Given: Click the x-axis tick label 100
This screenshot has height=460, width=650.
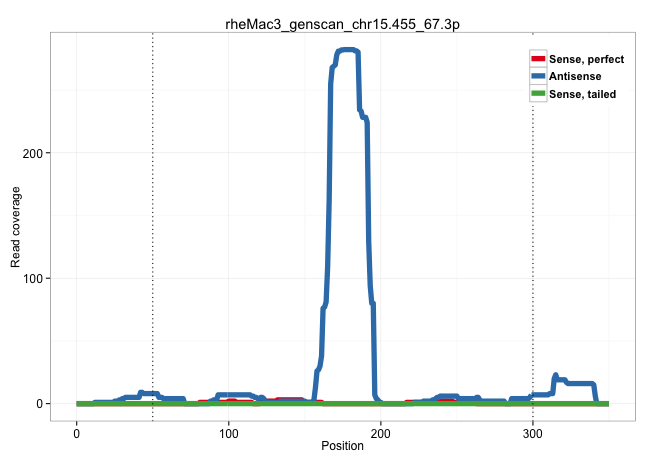Looking at the screenshot, I should (228, 431).
